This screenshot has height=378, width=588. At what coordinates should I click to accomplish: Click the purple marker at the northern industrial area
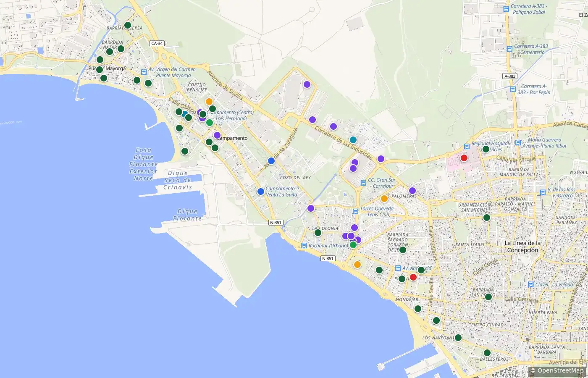click(307, 84)
